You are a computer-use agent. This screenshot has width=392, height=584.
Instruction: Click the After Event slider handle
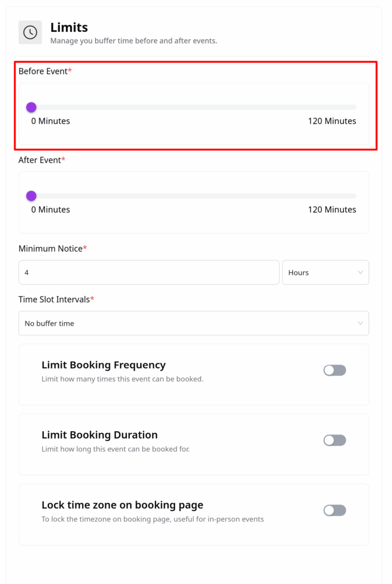31,196
